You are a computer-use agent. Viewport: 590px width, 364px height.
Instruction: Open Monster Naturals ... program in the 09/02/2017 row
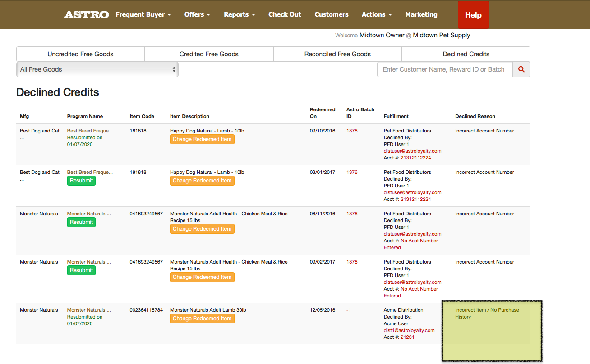[89, 262]
